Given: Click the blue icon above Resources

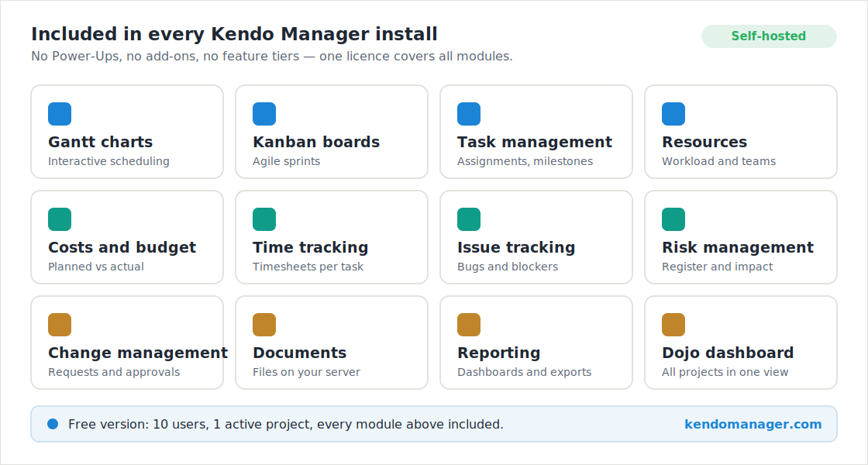Looking at the screenshot, I should pyautogui.click(x=673, y=114).
